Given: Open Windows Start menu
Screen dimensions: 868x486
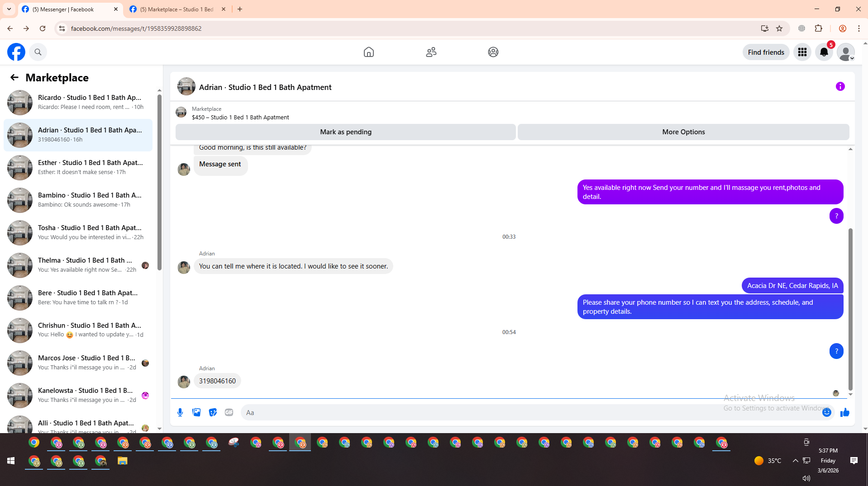Looking at the screenshot, I should click(x=11, y=461).
